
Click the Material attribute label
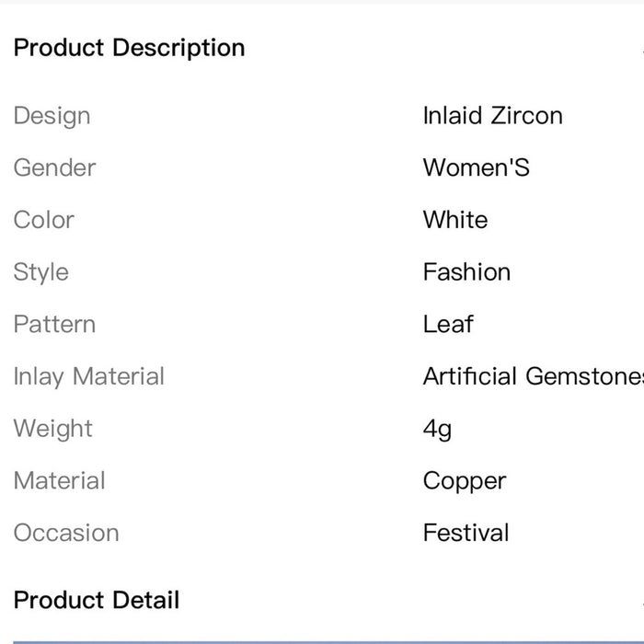coord(59,480)
